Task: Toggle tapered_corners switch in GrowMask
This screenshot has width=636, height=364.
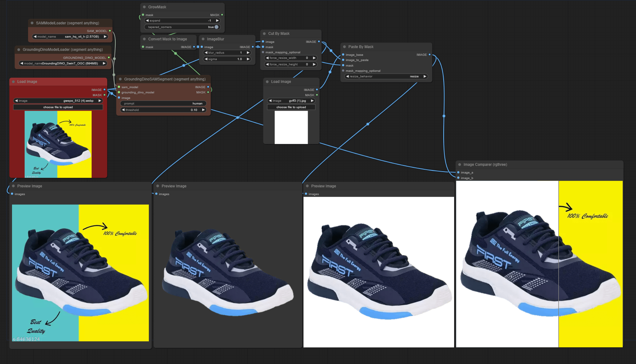Action: [x=216, y=27]
